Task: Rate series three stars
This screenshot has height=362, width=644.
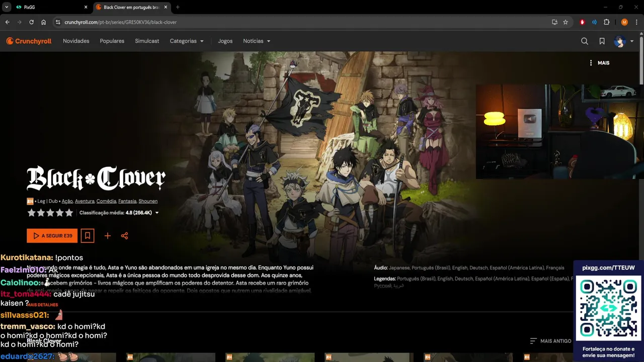Action: 50,213
